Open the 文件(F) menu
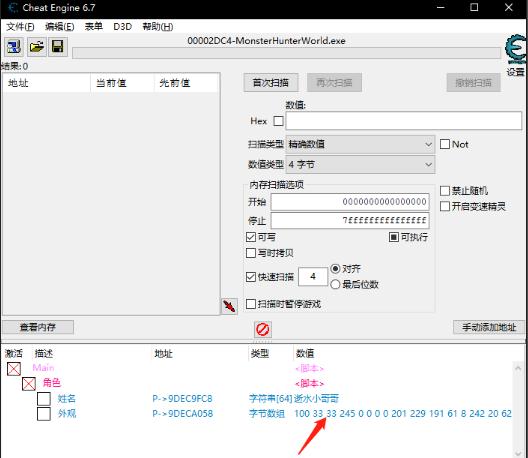Viewport: 528px width, 458px height. [x=20, y=26]
